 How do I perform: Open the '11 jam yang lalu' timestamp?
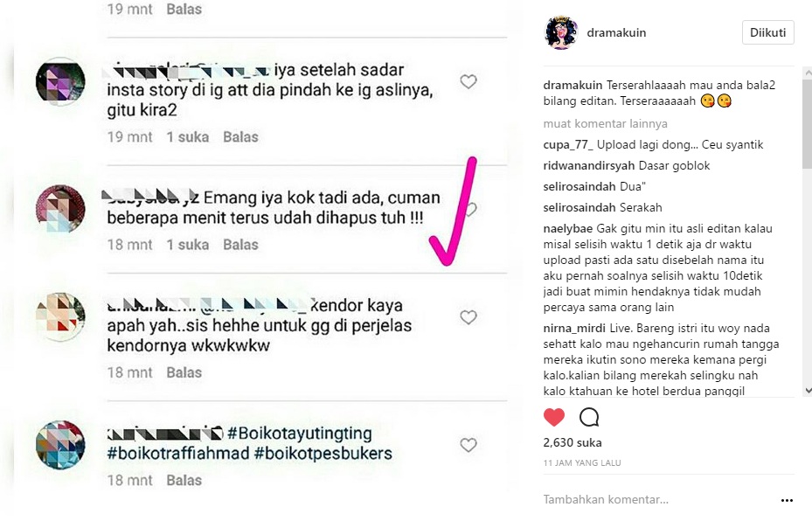582,463
